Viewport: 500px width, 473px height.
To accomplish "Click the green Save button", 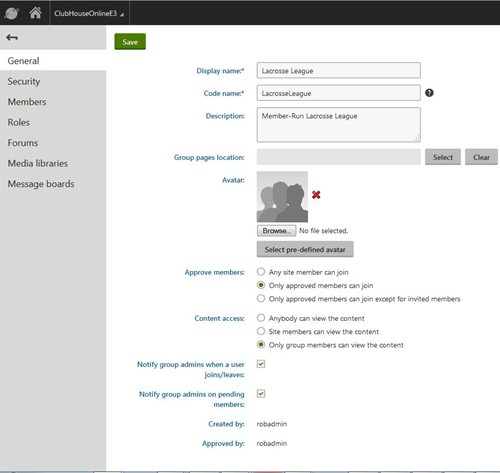I will 130,42.
